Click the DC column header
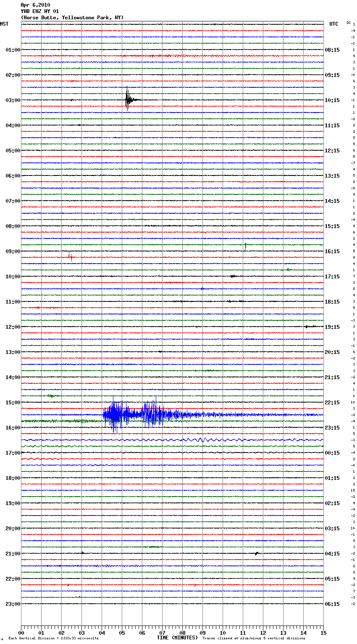The height and width of the screenshot is (644, 357). (349, 23)
